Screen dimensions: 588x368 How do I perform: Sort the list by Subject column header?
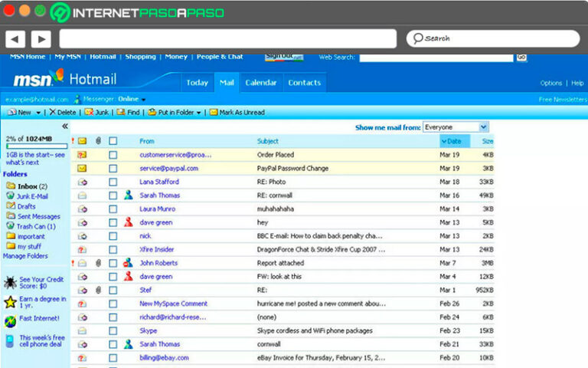click(x=268, y=141)
